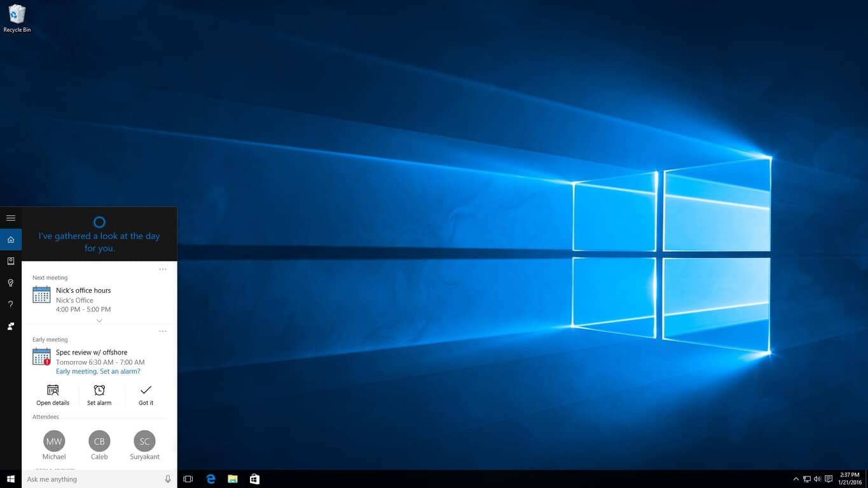The height and width of the screenshot is (488, 868).
Task: Go to Cortana Home in sidebar
Action: pos(11,240)
